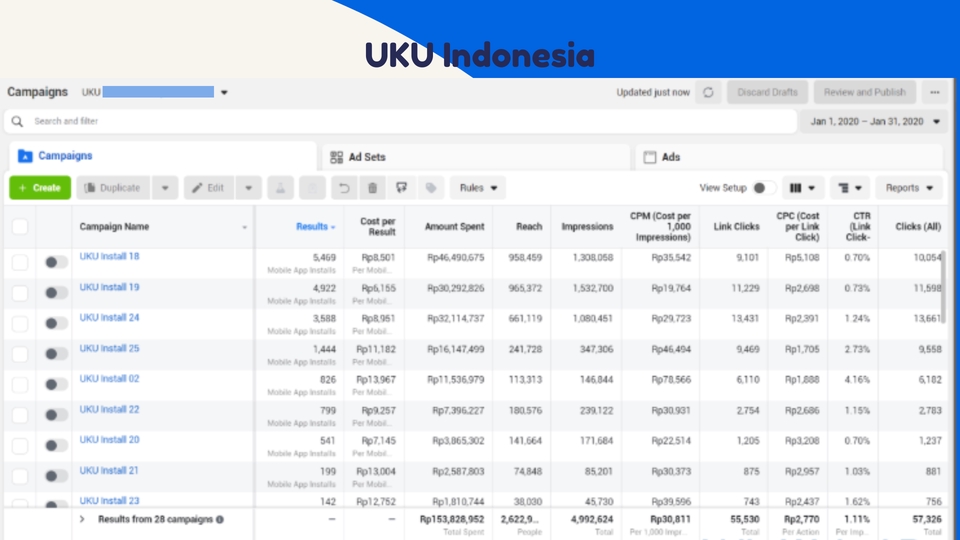Open the UKU account selector dropdown
960x540 pixels.
click(x=224, y=92)
